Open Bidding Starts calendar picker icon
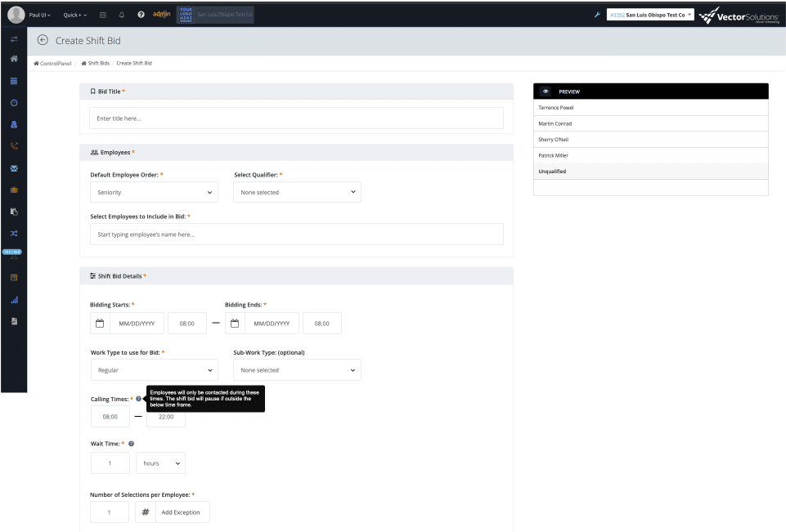Screen dimensions: 786x532 (x=100, y=323)
